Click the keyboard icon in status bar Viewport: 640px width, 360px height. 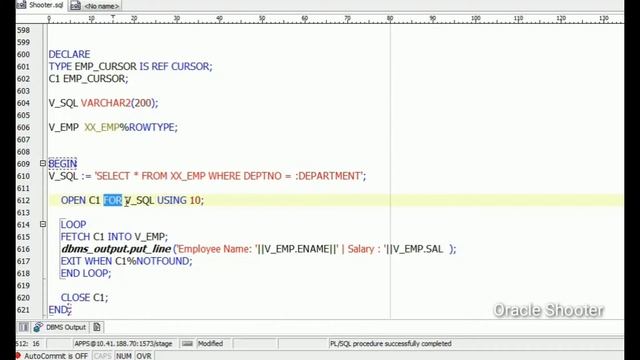point(187,344)
